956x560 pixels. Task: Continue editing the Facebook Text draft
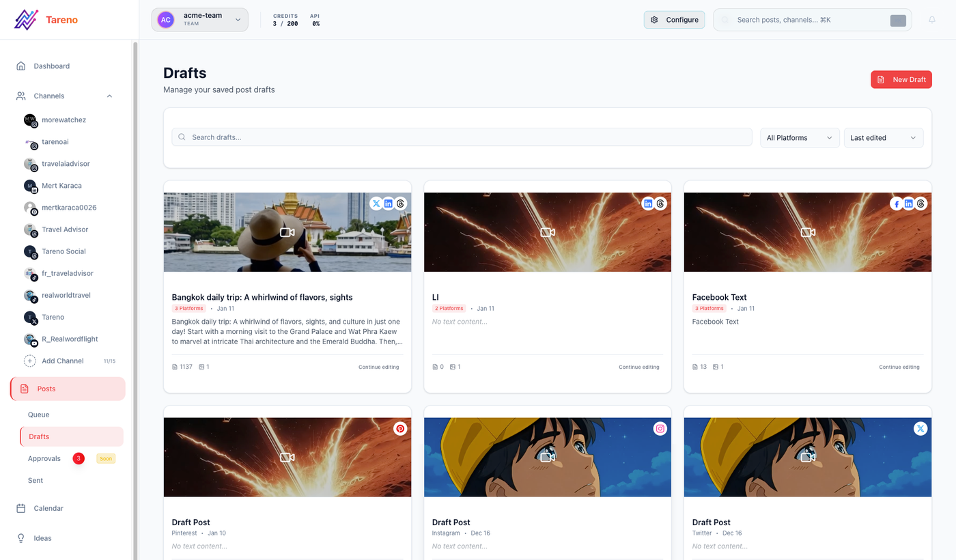click(899, 367)
